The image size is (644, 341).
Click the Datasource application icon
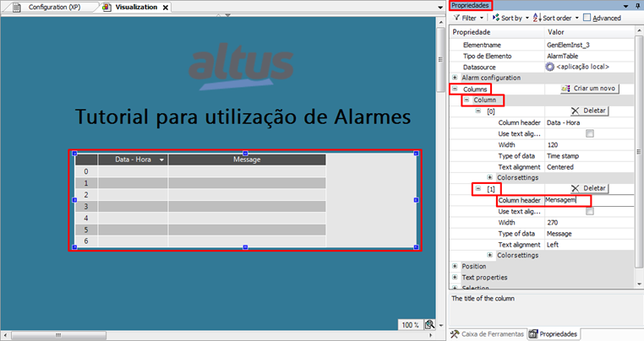[550, 67]
